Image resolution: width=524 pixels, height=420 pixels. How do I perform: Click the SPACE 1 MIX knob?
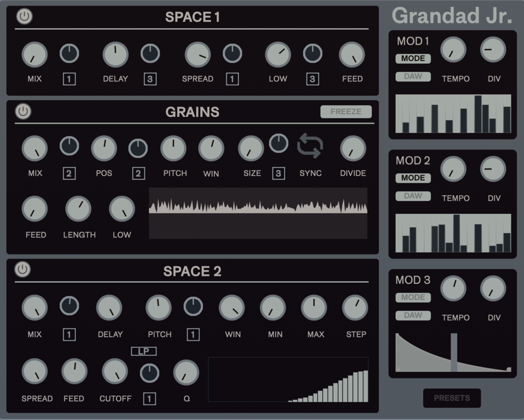coord(34,54)
